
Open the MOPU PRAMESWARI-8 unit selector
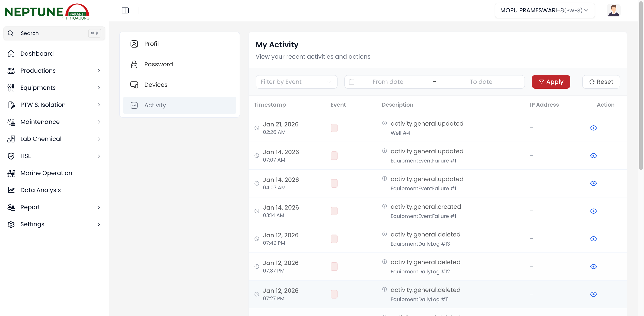tap(545, 10)
